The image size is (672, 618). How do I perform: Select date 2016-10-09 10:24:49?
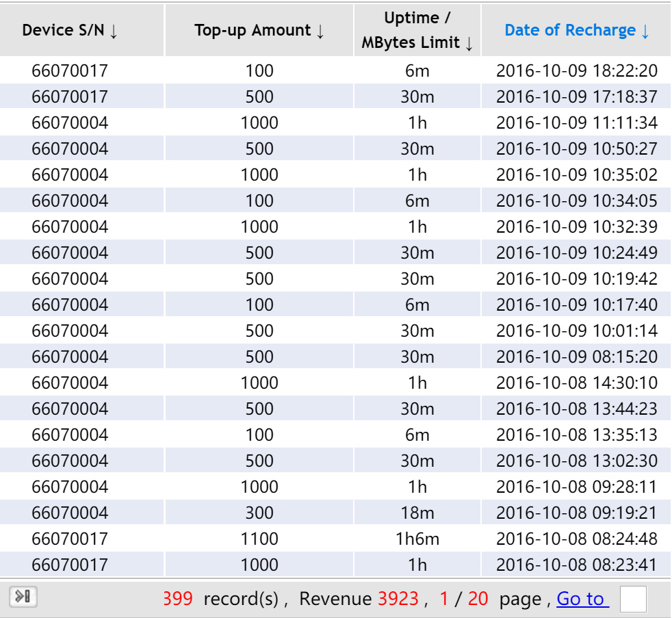[x=576, y=253]
